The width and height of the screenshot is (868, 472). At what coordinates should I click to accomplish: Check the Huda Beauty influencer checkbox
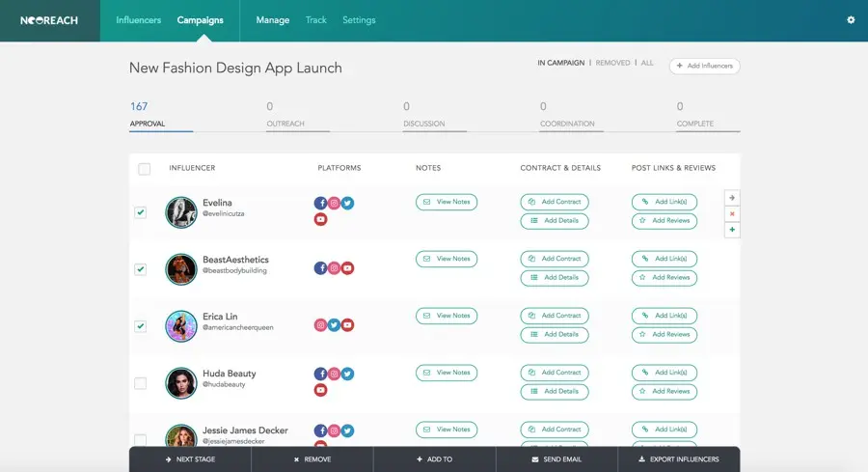point(141,383)
